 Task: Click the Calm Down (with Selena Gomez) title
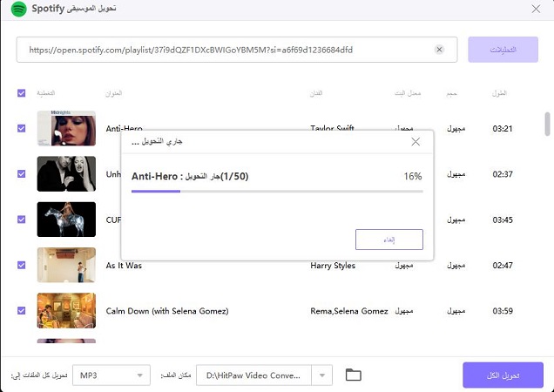(x=167, y=311)
